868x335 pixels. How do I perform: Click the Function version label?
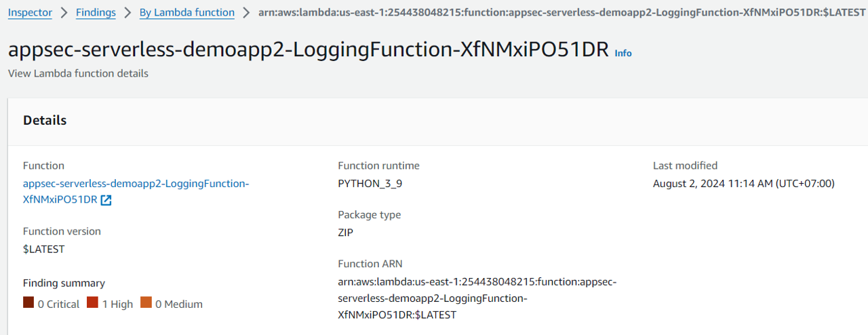click(x=62, y=231)
